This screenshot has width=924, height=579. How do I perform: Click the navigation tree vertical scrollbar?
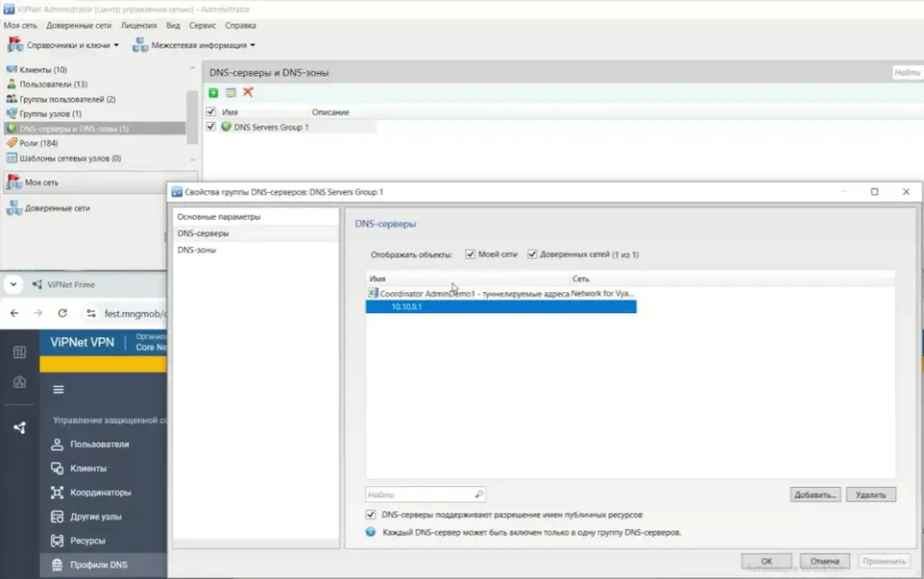click(x=192, y=116)
